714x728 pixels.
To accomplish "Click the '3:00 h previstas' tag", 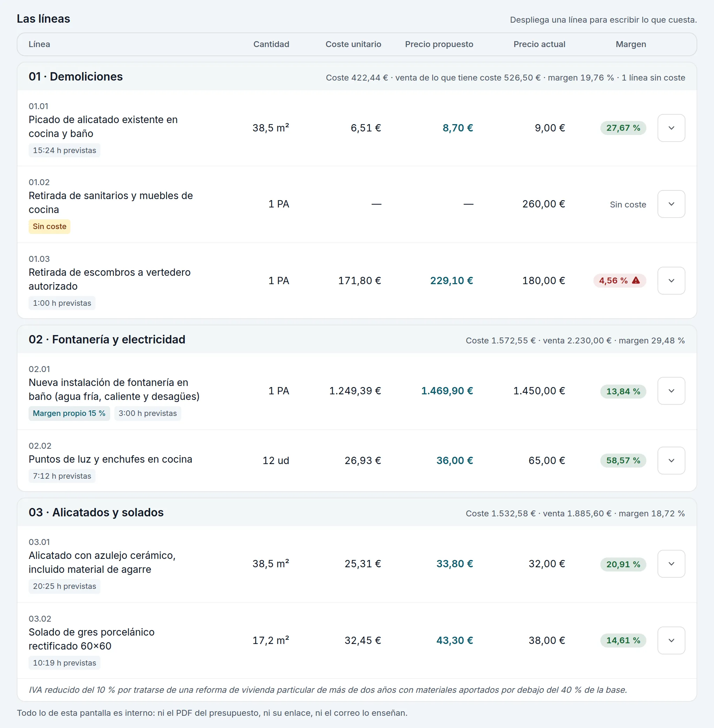I will (148, 413).
